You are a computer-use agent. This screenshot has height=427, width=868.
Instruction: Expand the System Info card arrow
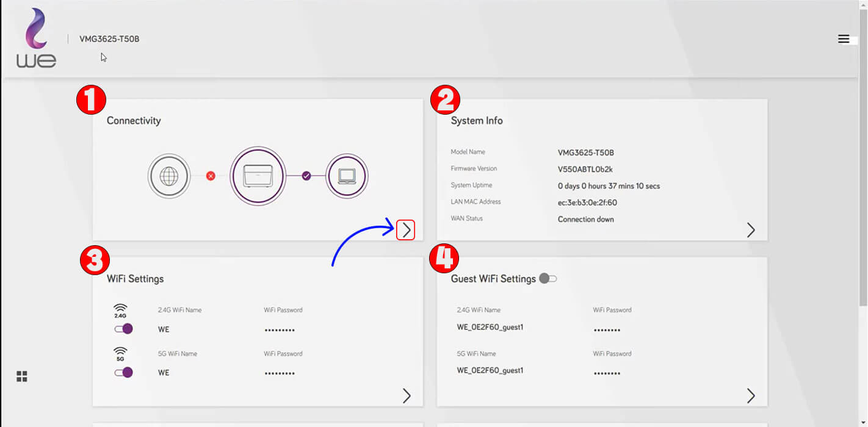pyautogui.click(x=751, y=230)
